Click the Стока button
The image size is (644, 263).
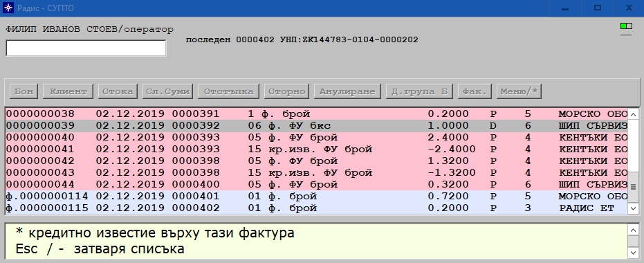(x=118, y=91)
